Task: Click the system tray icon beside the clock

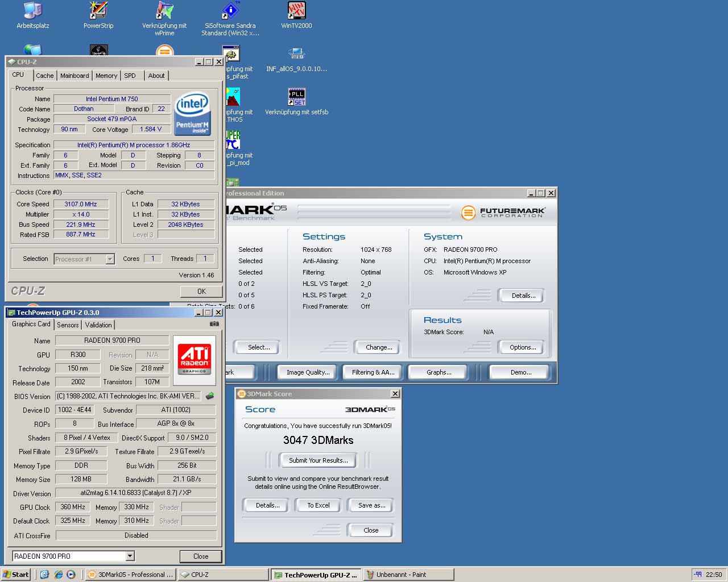Action: [x=698, y=575]
